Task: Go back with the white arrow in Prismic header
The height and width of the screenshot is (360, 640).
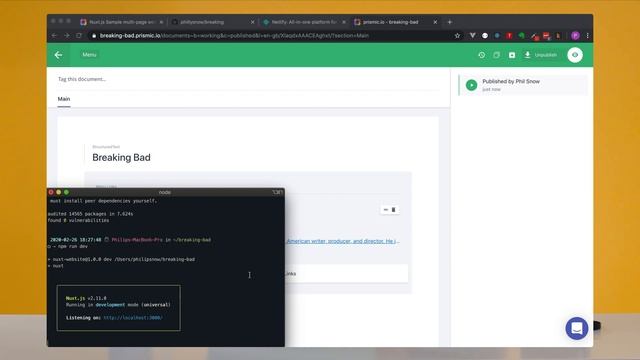Action: (x=58, y=55)
